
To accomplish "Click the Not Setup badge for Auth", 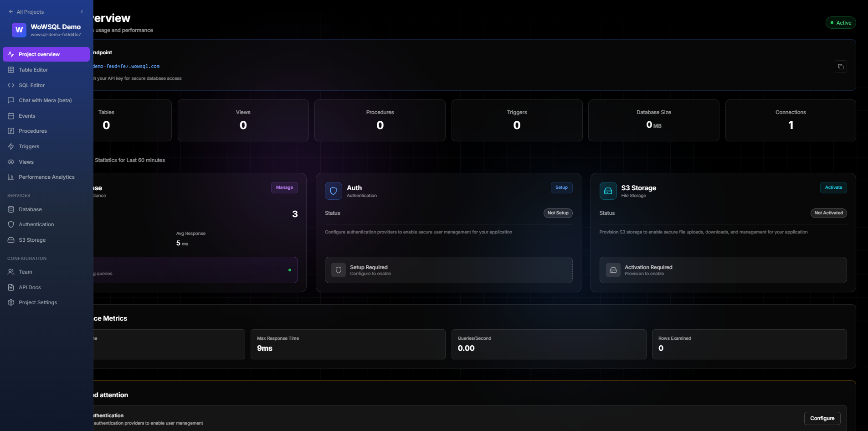I will pos(558,213).
